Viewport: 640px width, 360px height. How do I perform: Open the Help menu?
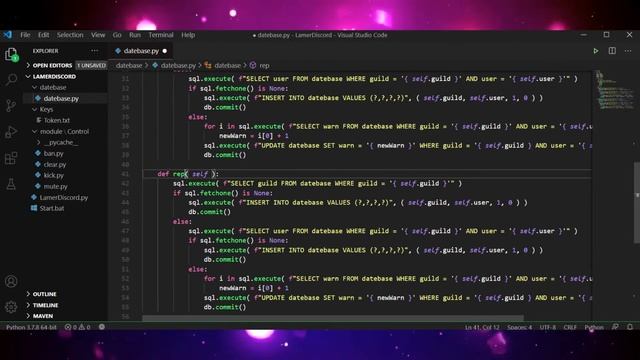pyautogui.click(x=188, y=35)
